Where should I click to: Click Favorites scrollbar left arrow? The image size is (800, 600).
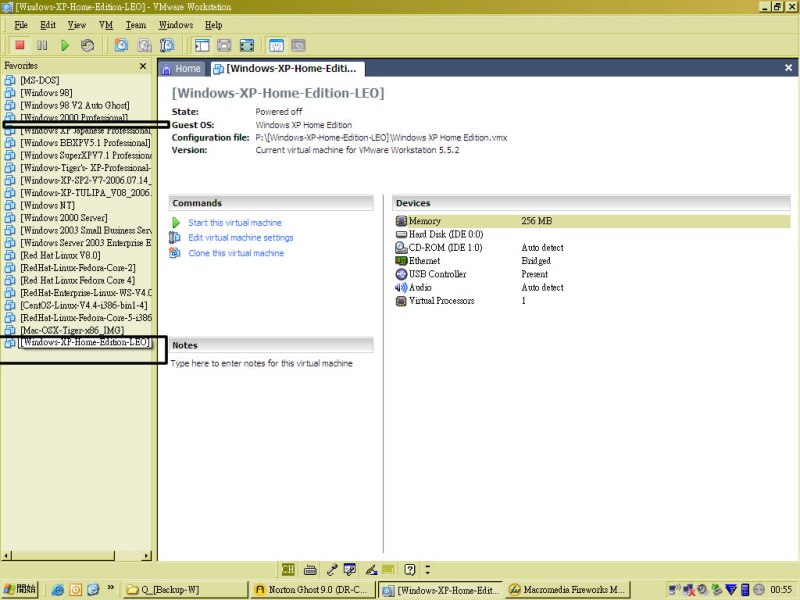6,556
